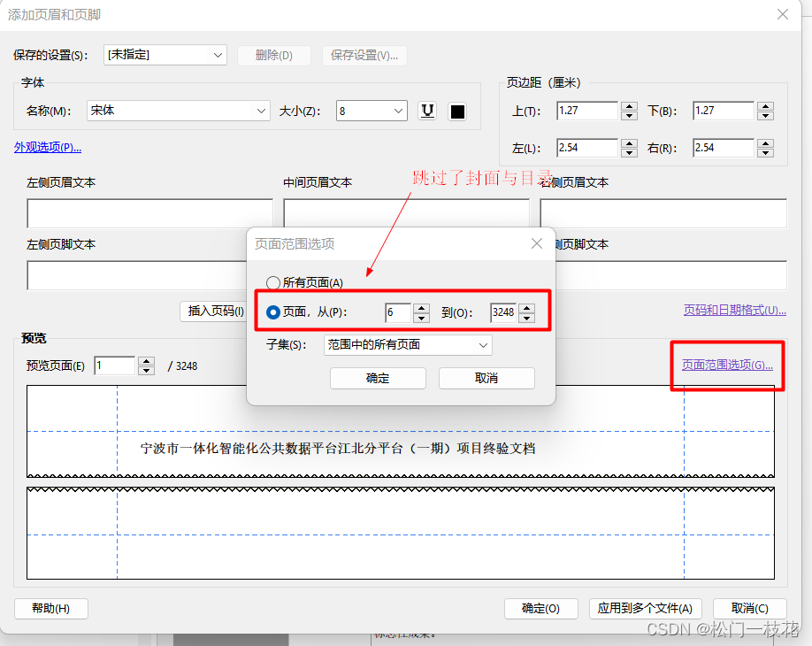Click the 预览页面 number field
The width and height of the screenshot is (812, 646).
[x=115, y=365]
